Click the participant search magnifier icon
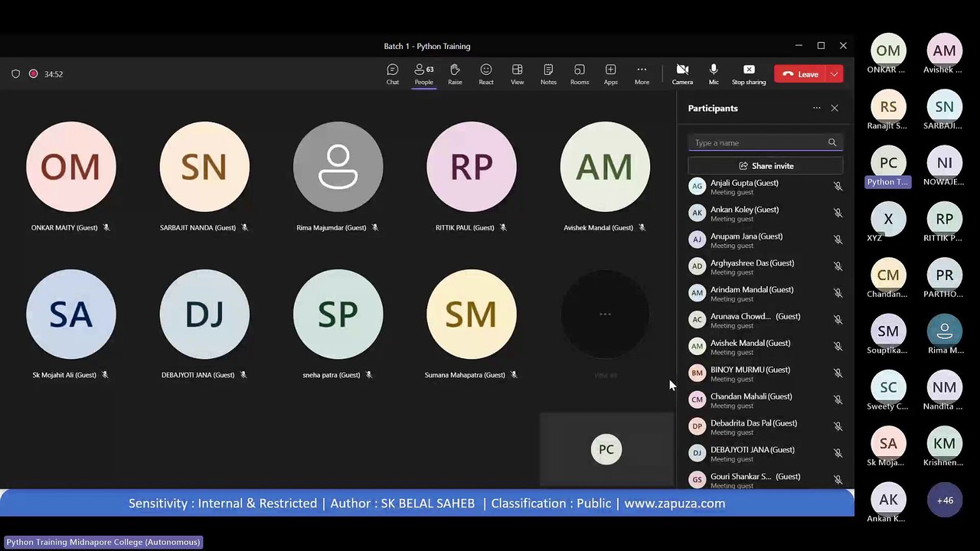Image resolution: width=980 pixels, height=551 pixels. (x=832, y=142)
